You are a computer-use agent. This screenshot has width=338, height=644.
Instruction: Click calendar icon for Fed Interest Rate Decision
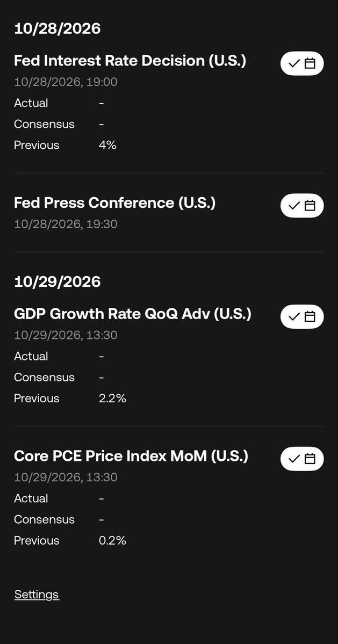pos(310,63)
